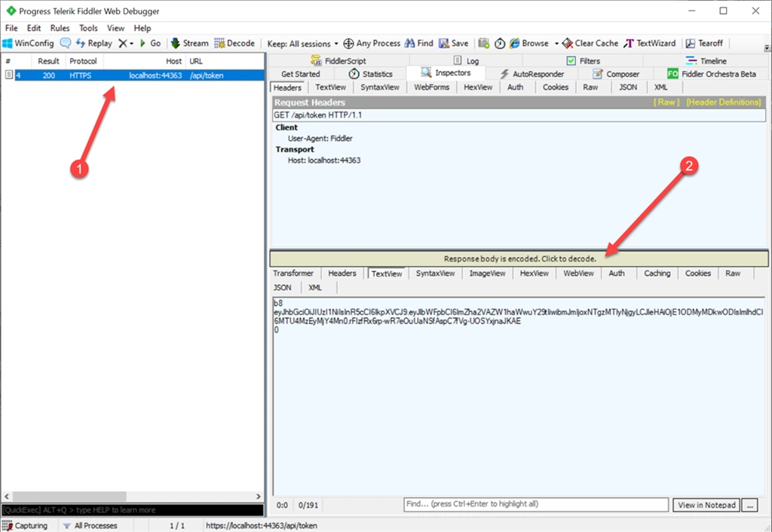Select request SyntaxView inspector tab
Image resolution: width=772 pixels, height=532 pixels.
pos(380,87)
